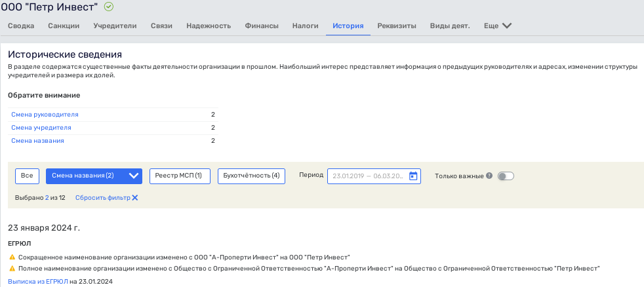The height and width of the screenshot is (287, 644).
Task: Open the 'Смена руководителя' link
Action: [45, 115]
